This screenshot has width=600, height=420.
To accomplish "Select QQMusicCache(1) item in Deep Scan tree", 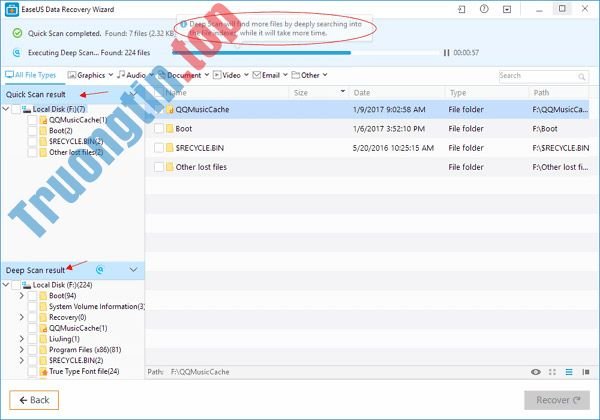I will [x=78, y=328].
